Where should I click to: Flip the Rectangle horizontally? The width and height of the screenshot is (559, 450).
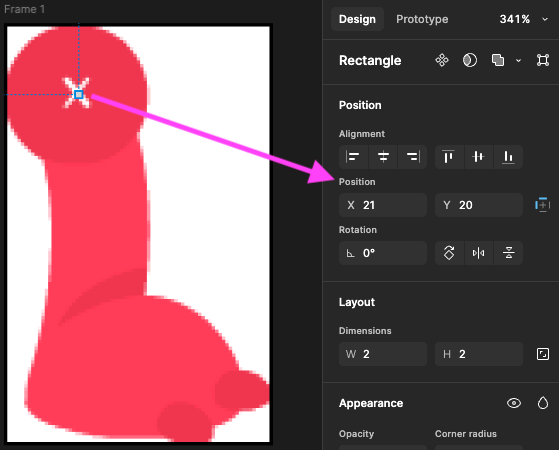(x=478, y=253)
